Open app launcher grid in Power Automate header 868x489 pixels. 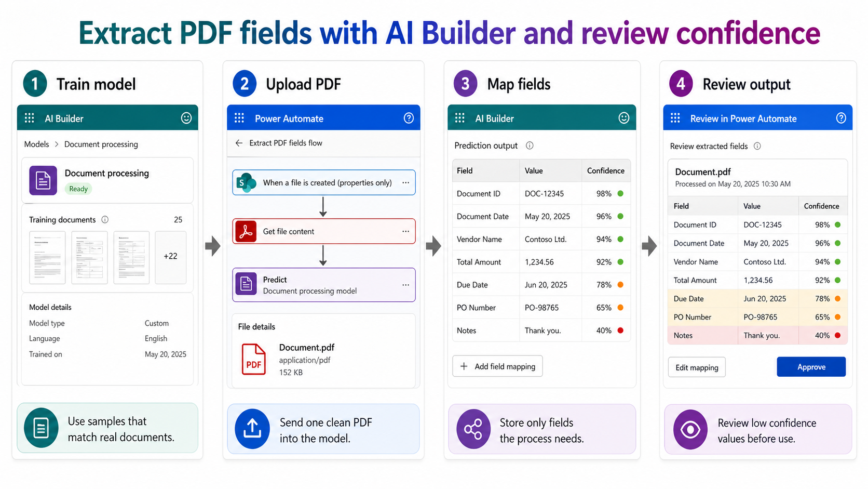point(239,118)
